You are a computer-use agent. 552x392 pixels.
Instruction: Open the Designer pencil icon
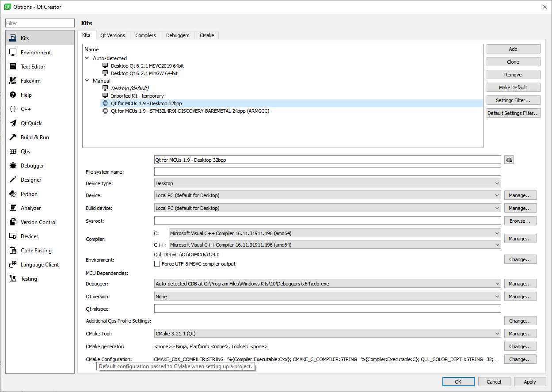(13, 180)
